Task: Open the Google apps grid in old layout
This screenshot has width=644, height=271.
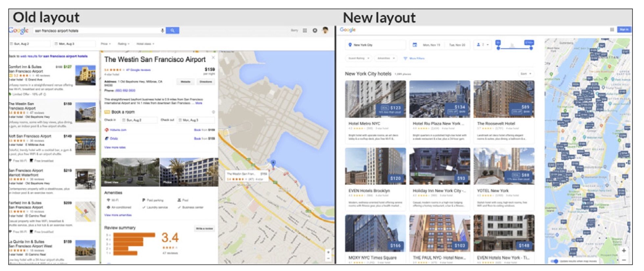Action: pos(305,31)
